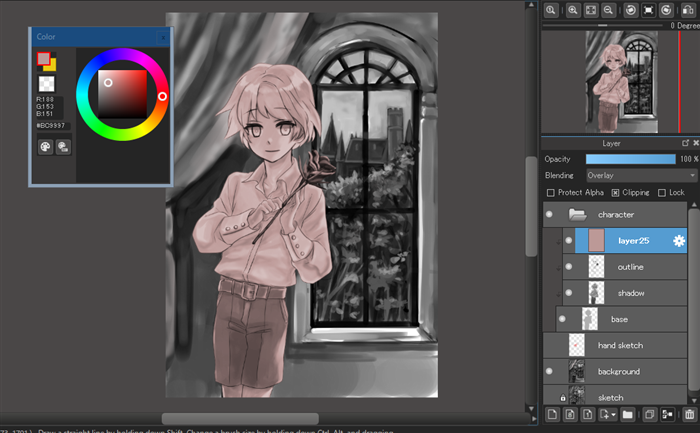Pick a color in saturation square
Screen dimensions: 700x433
click(x=122, y=94)
